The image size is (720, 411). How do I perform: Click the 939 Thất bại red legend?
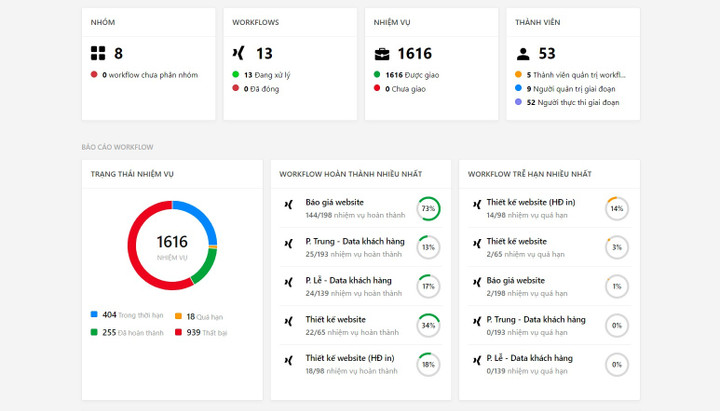206,332
